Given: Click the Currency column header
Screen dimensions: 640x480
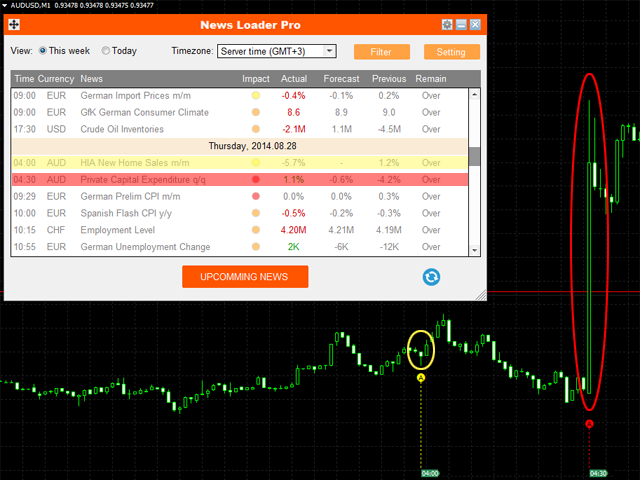Looking at the screenshot, I should pos(56,79).
